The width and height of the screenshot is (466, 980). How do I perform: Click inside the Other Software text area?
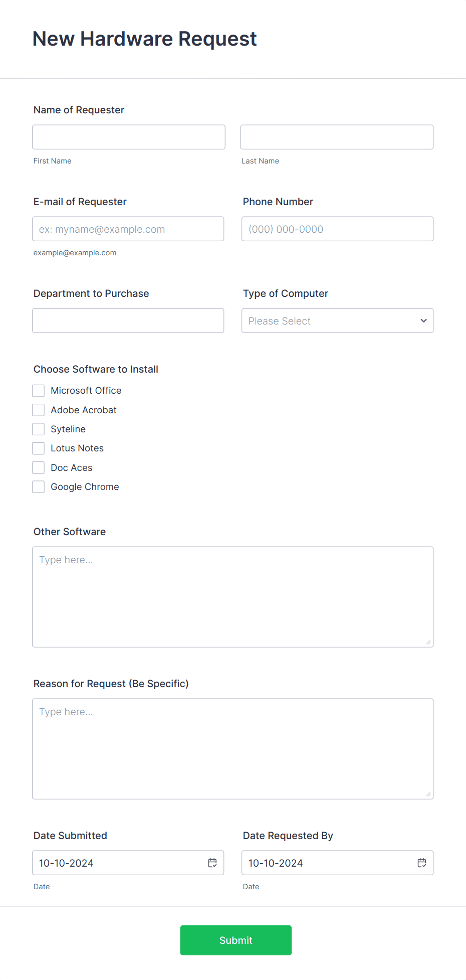(233, 597)
